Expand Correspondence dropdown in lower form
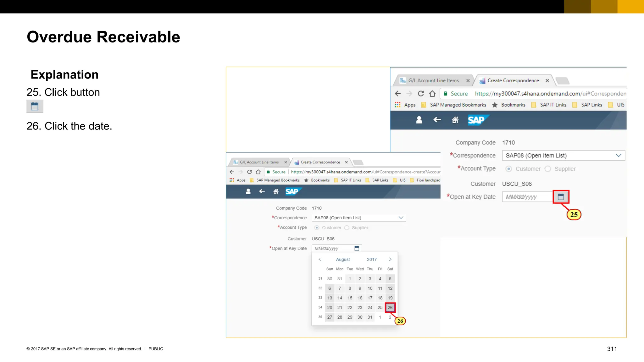 [x=401, y=217]
